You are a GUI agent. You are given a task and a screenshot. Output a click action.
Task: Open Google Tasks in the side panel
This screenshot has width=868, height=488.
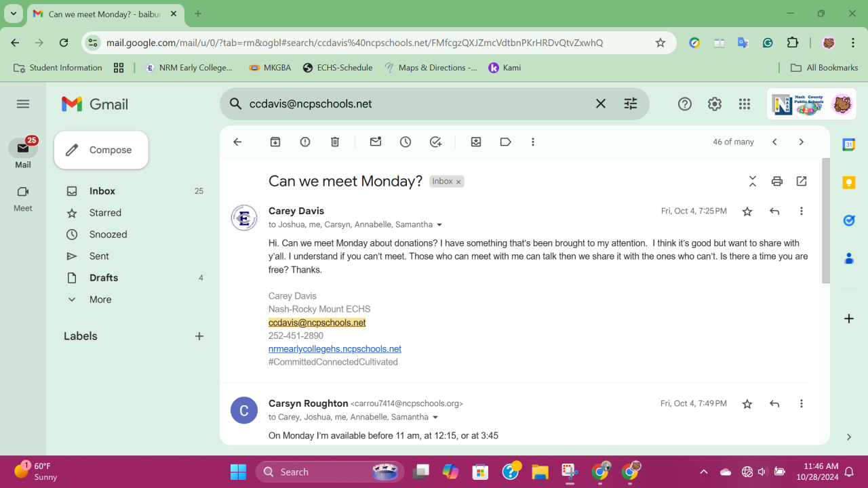point(849,220)
